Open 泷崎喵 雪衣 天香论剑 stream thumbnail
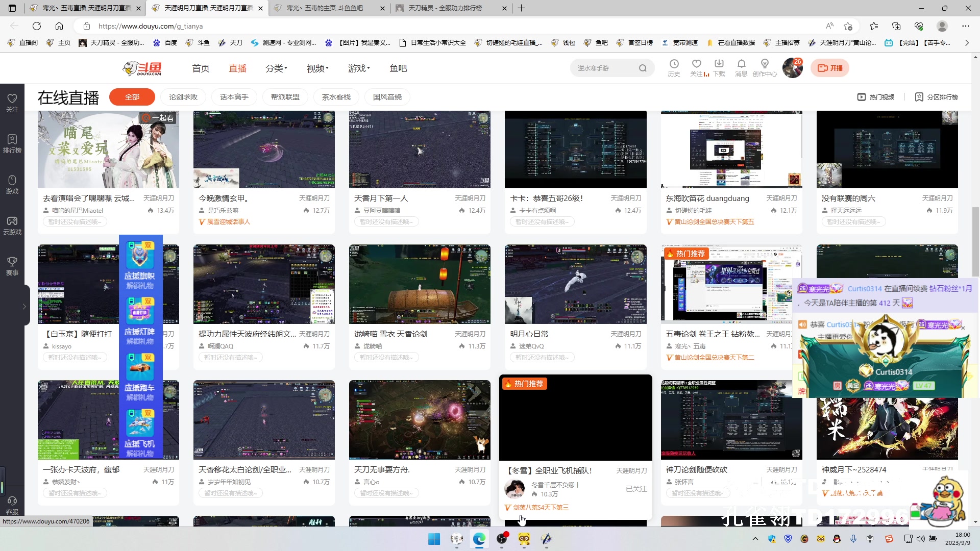Screen dimensions: 980x551 (x=420, y=284)
